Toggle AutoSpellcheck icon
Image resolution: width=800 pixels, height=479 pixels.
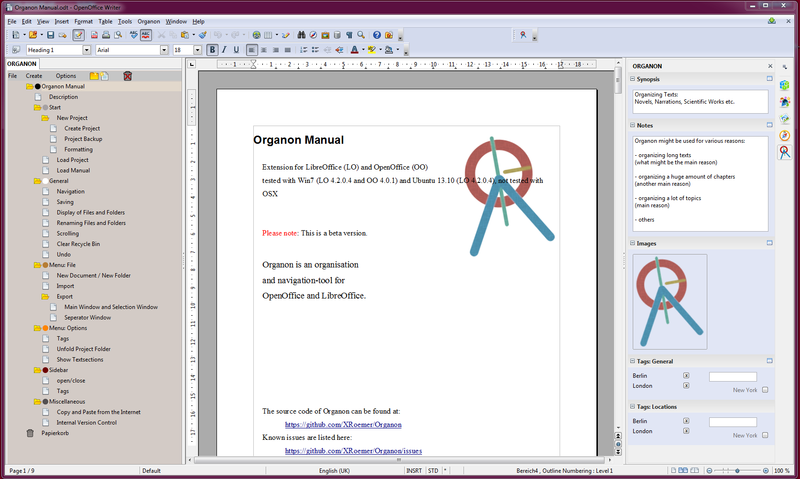[x=146, y=35]
